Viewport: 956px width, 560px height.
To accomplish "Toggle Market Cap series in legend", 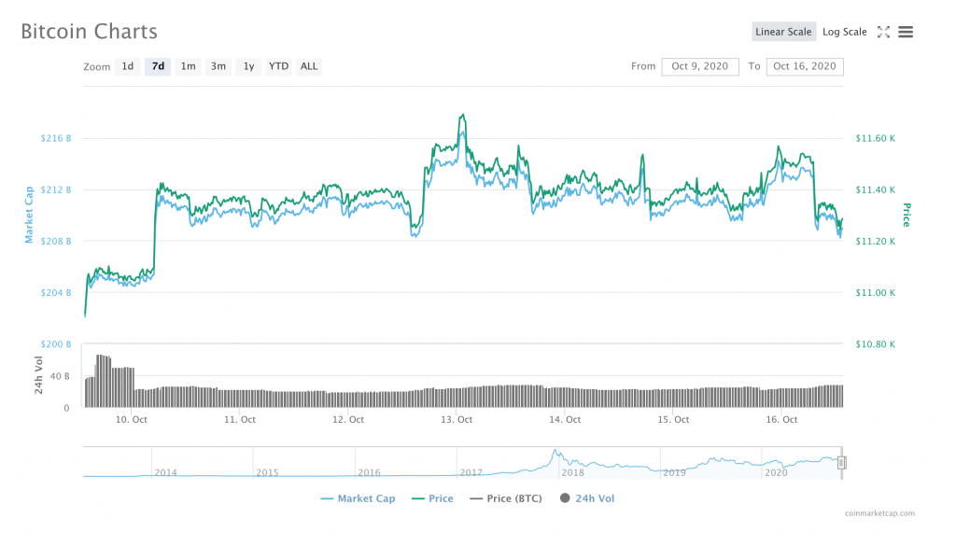I will pos(358,498).
